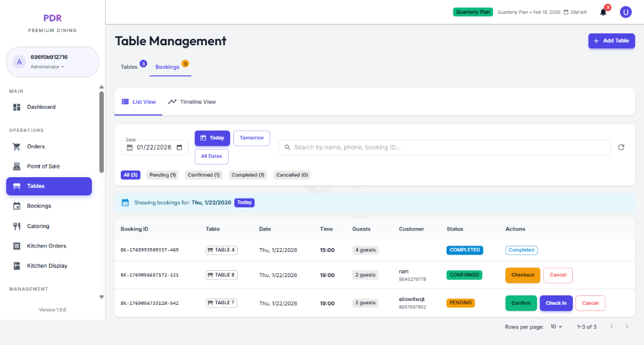This screenshot has width=644, height=345.
Task: Open Point of Sale from sidebar
Action: (43, 167)
